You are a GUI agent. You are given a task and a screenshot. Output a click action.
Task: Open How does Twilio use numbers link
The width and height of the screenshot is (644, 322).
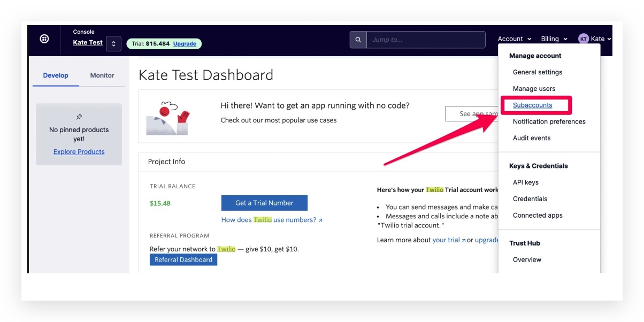pyautogui.click(x=272, y=220)
